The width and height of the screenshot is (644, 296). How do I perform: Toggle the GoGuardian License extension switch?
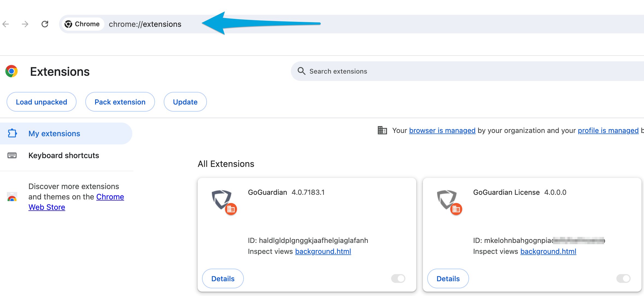coord(623,278)
